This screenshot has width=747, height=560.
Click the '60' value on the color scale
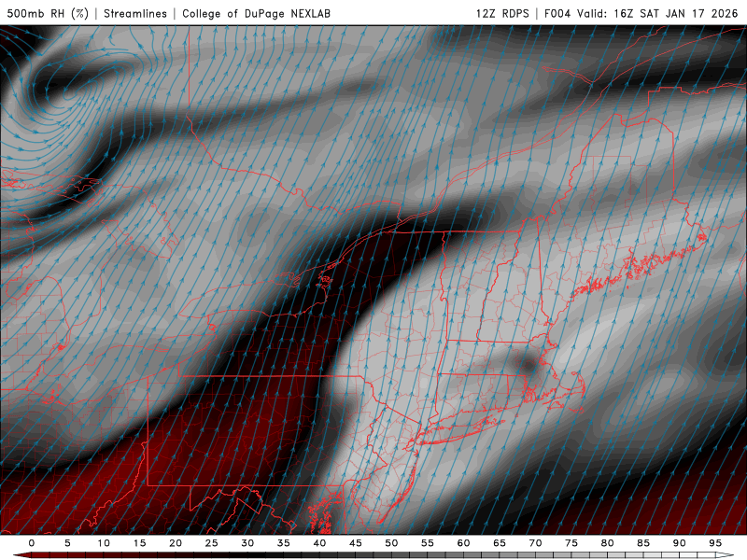tap(463, 543)
